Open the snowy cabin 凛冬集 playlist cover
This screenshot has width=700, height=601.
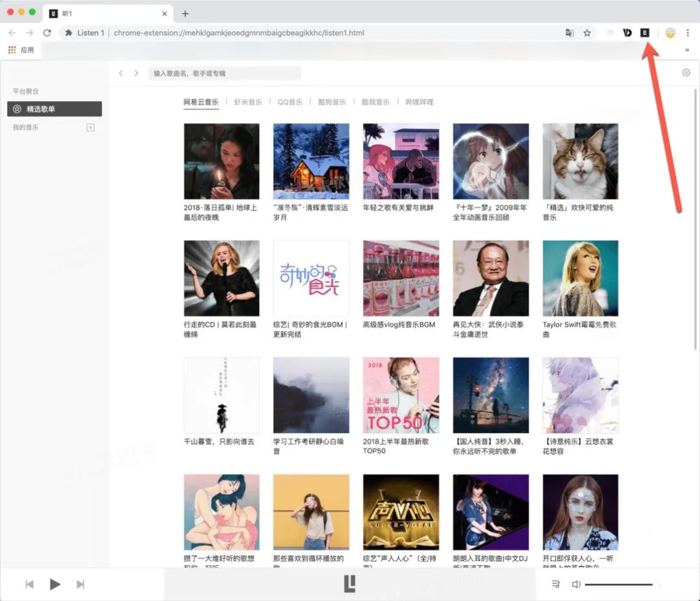[311, 161]
